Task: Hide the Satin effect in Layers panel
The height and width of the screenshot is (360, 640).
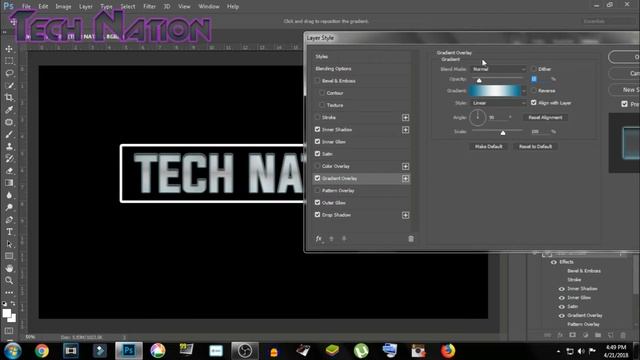Action: 562,307
